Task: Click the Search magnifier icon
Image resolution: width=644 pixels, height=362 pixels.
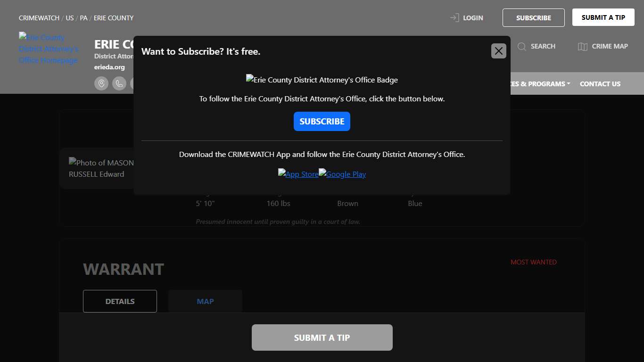Action: pos(522,46)
